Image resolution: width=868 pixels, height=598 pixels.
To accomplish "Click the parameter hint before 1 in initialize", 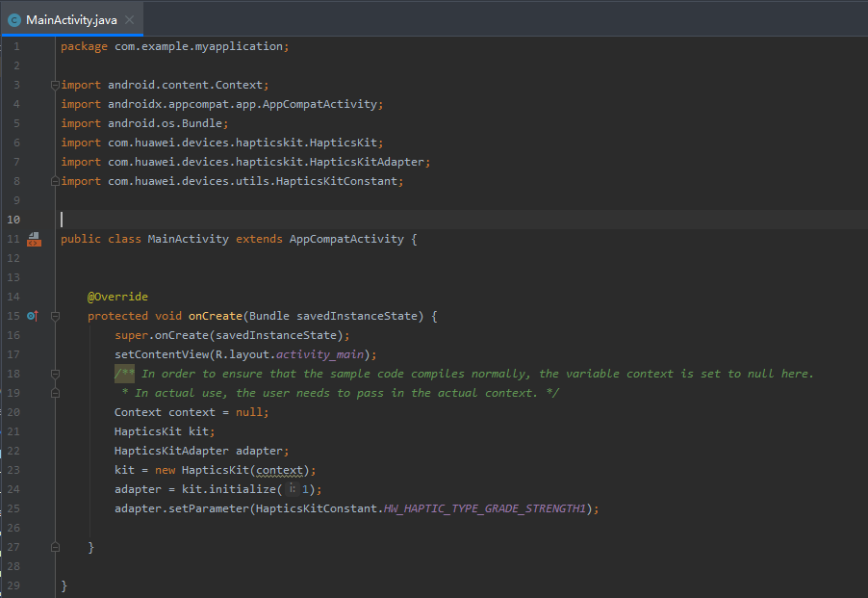I will pyautogui.click(x=293, y=489).
